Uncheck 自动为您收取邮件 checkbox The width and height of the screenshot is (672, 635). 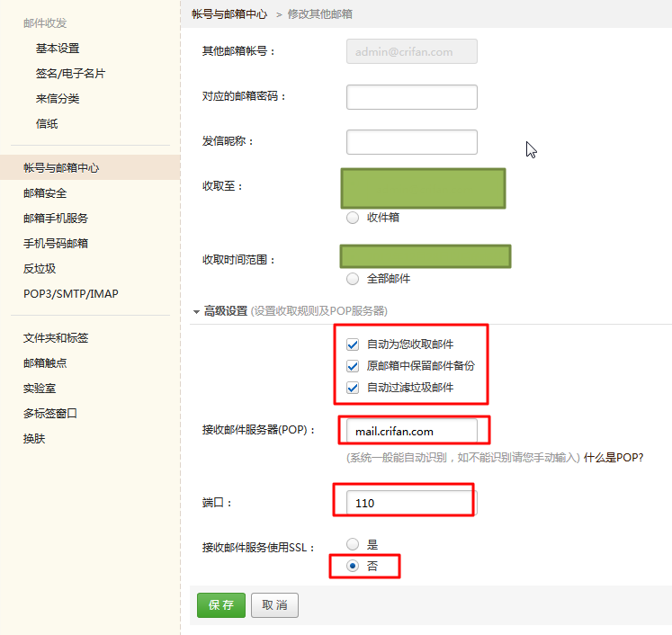tap(353, 344)
